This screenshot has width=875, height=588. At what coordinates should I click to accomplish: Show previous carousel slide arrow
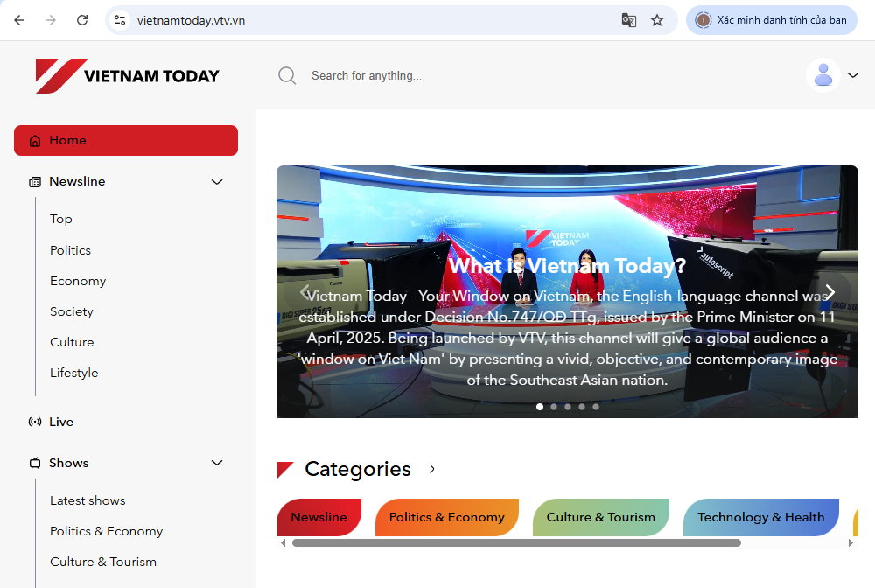point(304,291)
